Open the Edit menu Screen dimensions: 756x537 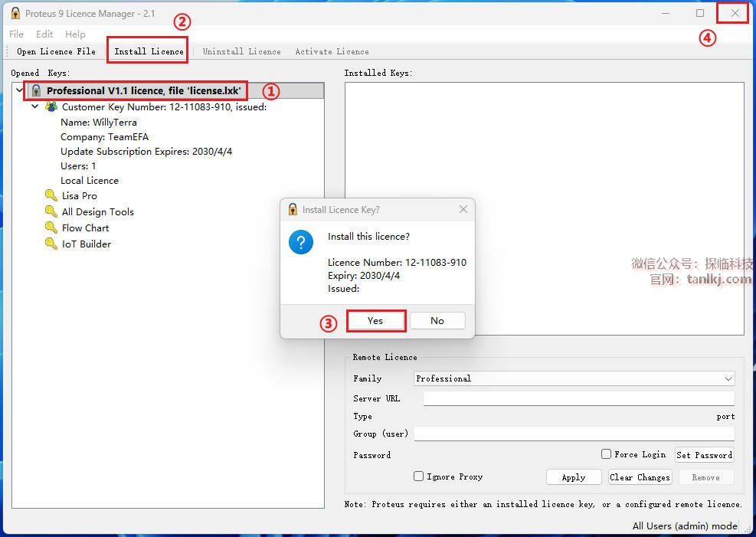44,34
